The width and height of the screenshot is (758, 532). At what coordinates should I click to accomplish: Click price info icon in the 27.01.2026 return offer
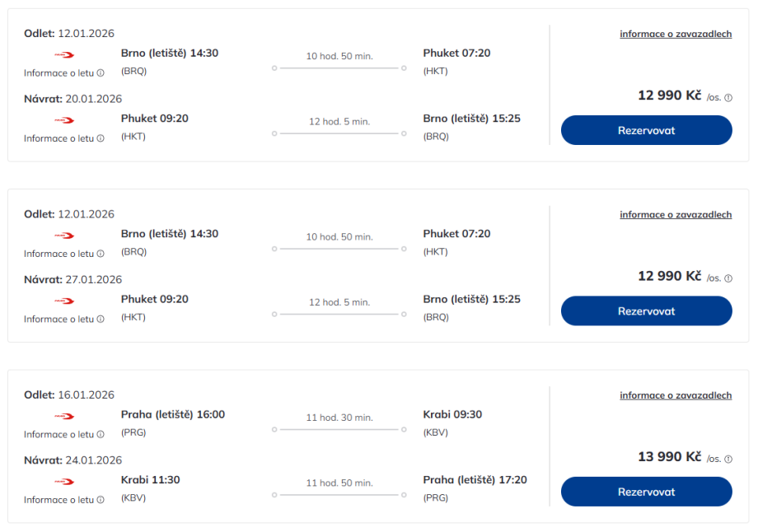(728, 278)
